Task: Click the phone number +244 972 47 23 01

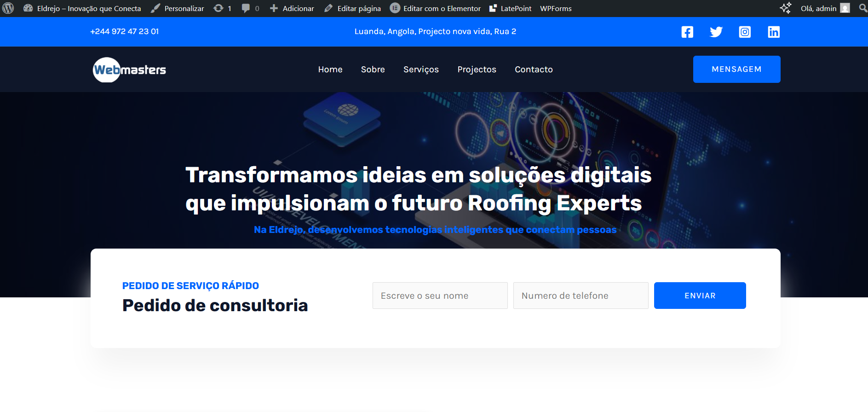Action: pyautogui.click(x=125, y=31)
